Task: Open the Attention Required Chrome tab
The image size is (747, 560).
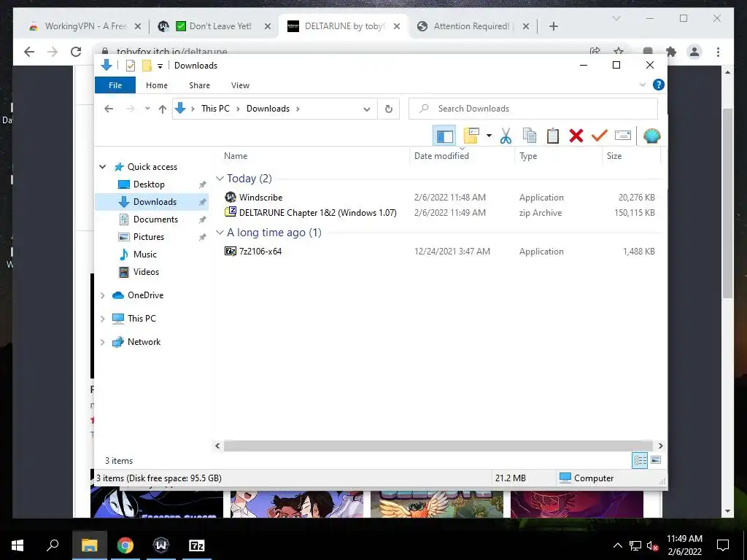Action: coord(473,26)
